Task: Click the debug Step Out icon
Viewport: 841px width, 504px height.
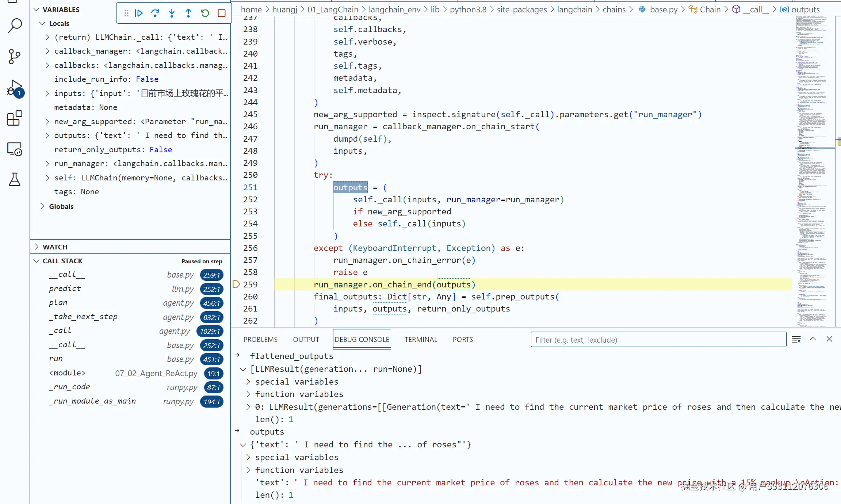Action: [188, 13]
